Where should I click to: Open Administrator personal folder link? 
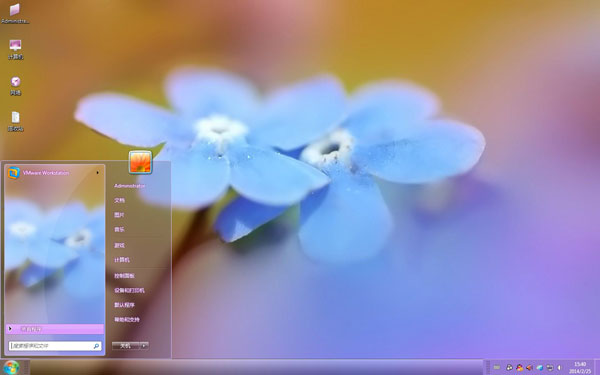point(130,186)
